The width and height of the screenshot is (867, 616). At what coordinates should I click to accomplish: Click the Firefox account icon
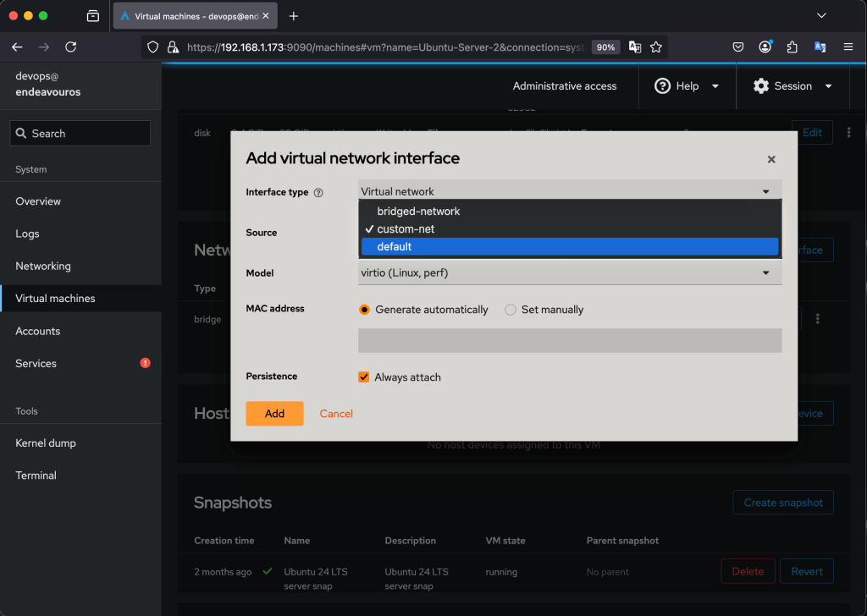(765, 47)
